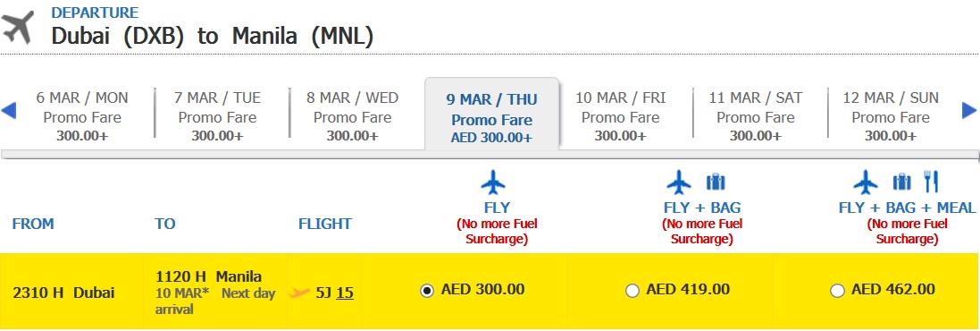Switch to the 6 MAR / MON date tab
Viewport: 980px width, 331px height.
[82, 116]
